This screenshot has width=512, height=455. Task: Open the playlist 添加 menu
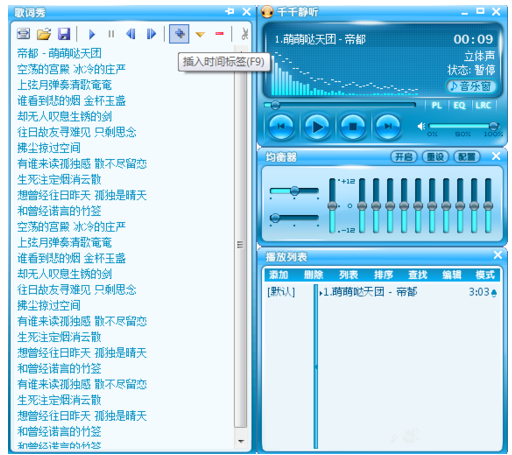click(x=278, y=275)
